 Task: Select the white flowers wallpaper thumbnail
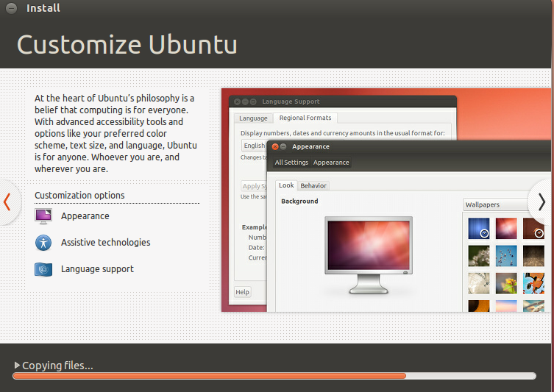pos(479,256)
